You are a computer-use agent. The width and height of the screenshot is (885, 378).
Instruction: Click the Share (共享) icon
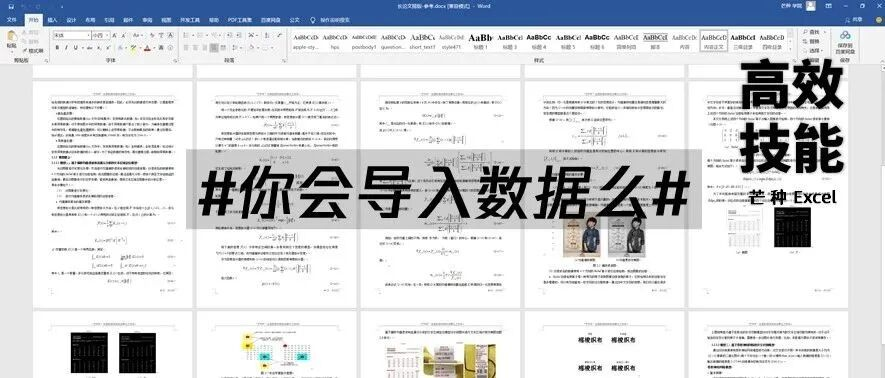click(x=854, y=19)
